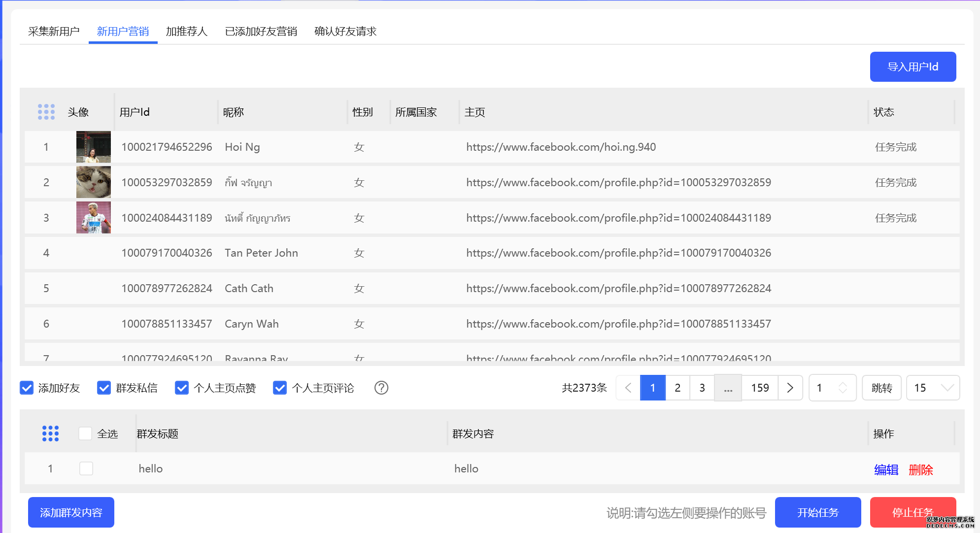Disable the 添加好友 checkbox
Screen dimensions: 980x533
click(26, 388)
